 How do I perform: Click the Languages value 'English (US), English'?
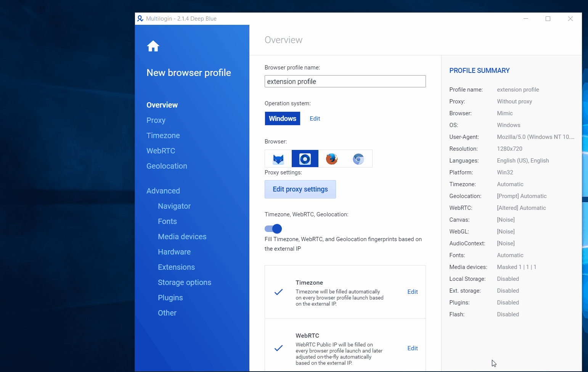tap(523, 161)
